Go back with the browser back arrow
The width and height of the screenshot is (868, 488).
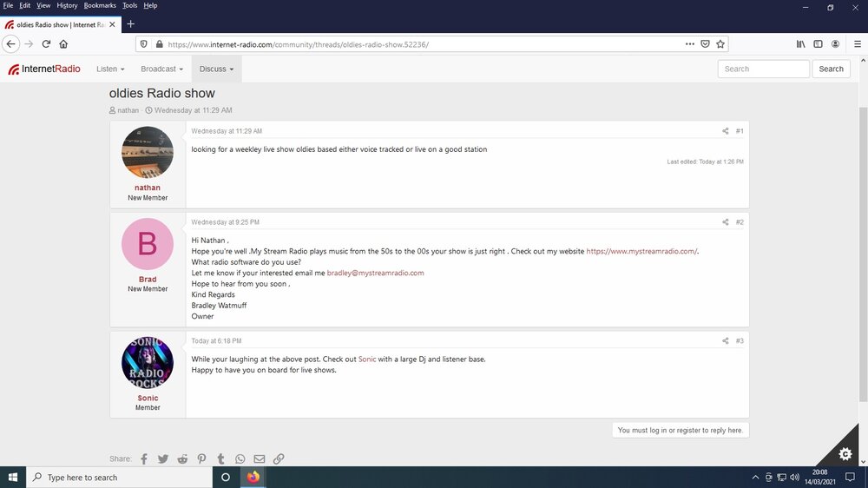[11, 44]
